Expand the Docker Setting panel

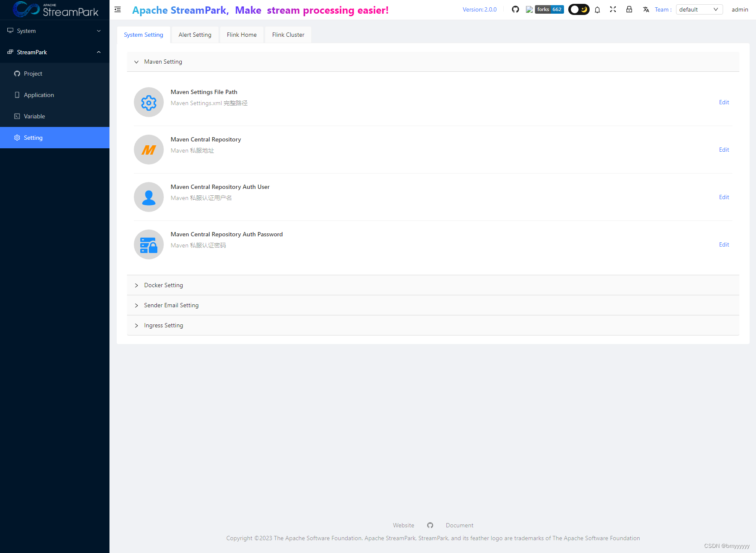click(x=433, y=285)
